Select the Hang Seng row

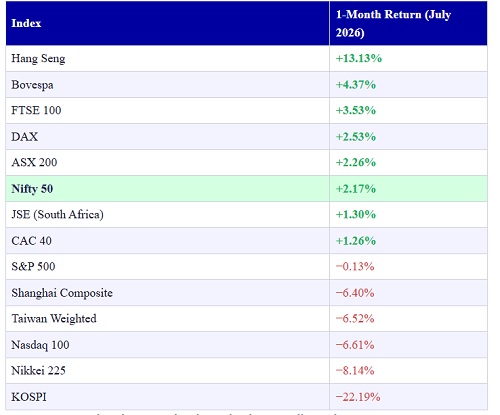pyautogui.click(x=246, y=58)
